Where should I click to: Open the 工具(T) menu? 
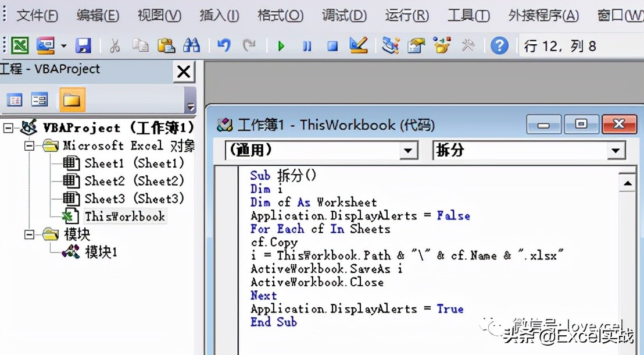point(468,16)
